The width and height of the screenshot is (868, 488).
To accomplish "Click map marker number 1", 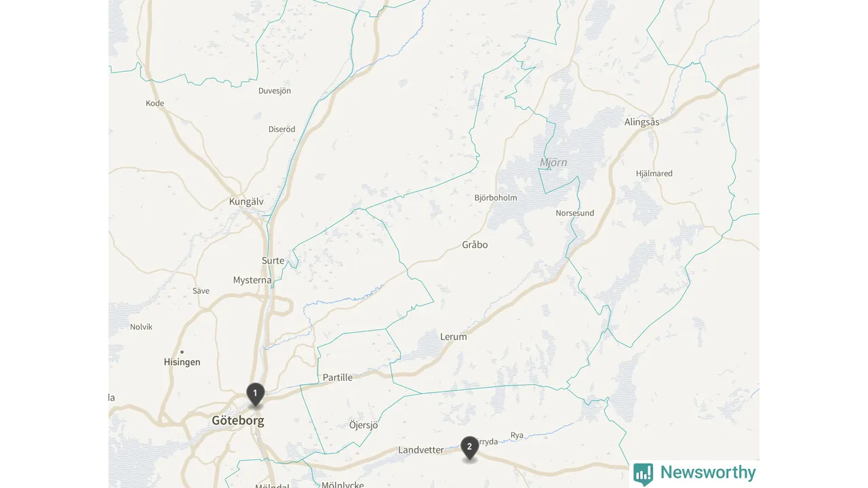I will point(255,394).
